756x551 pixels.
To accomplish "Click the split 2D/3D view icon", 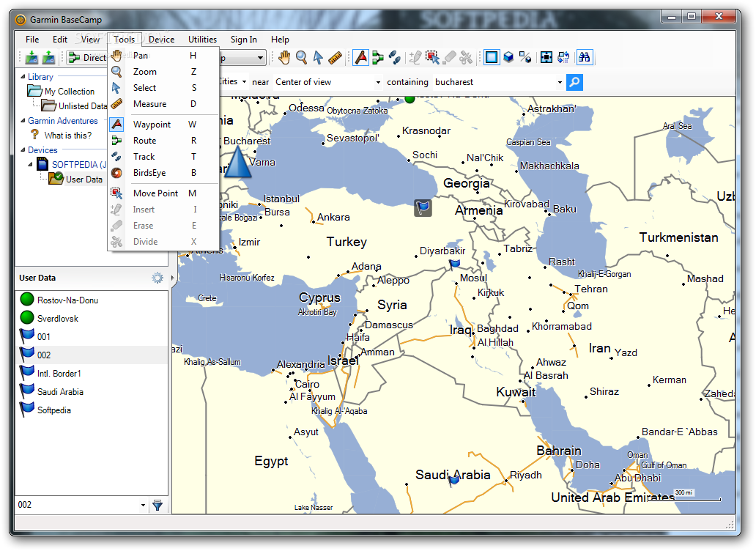I will (x=525, y=57).
